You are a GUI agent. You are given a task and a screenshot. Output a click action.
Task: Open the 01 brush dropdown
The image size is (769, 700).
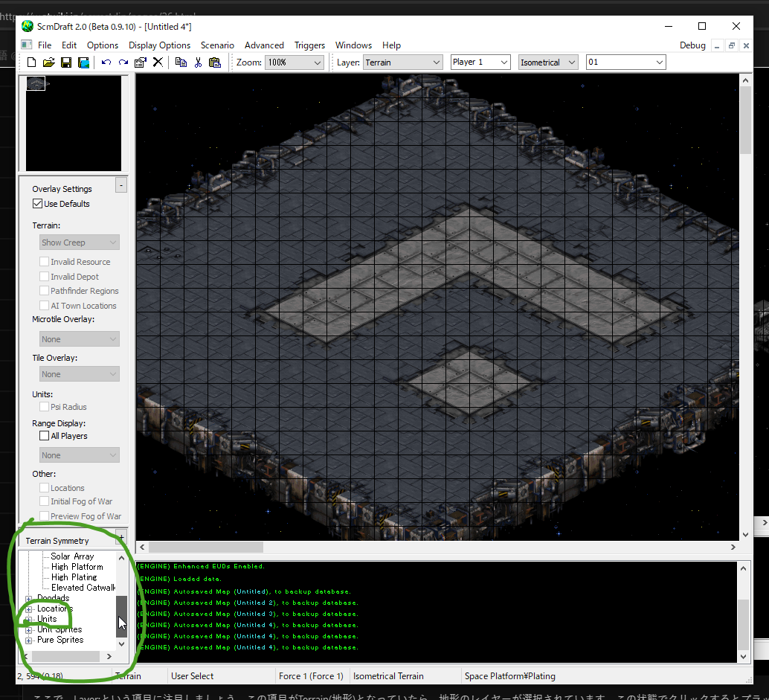(625, 62)
